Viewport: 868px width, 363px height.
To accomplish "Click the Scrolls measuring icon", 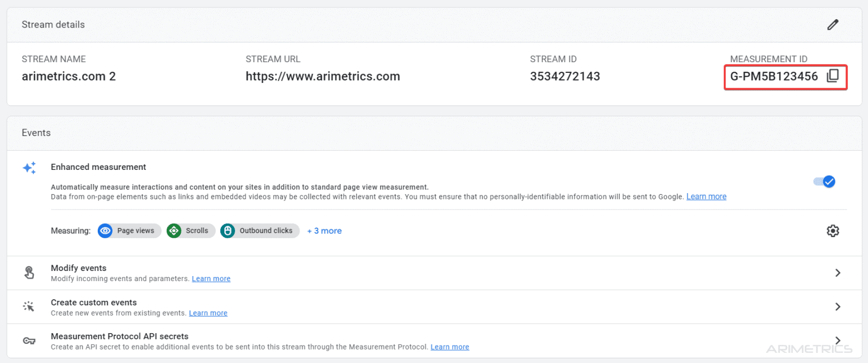I will pyautogui.click(x=173, y=230).
